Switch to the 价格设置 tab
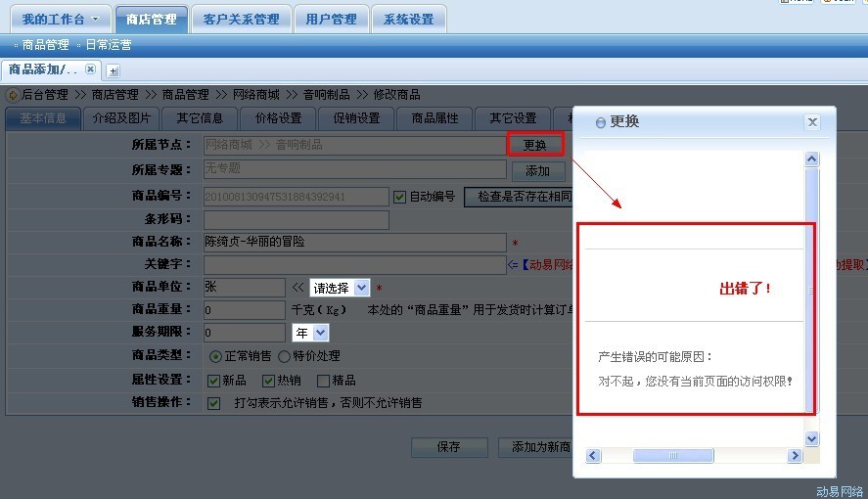 click(x=278, y=118)
